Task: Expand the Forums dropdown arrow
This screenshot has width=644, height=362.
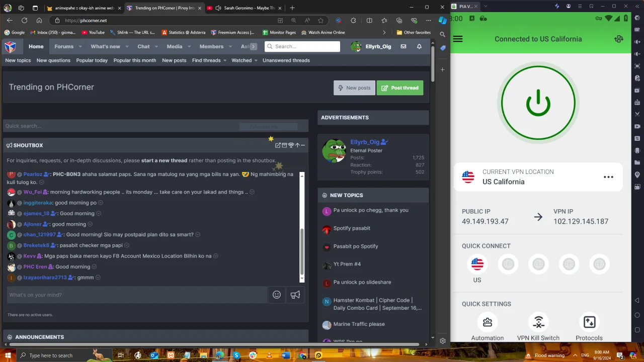Action: 80,47
